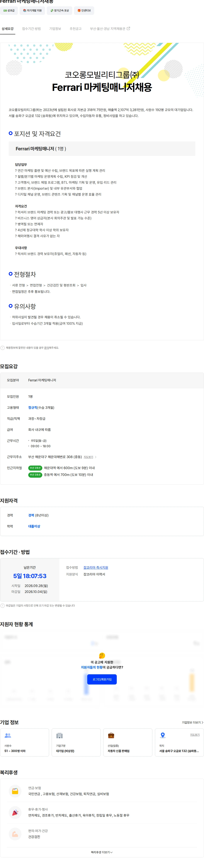Click the 과장~차장급 position level text
The width and height of the screenshot is (204, 868).
coord(37,419)
